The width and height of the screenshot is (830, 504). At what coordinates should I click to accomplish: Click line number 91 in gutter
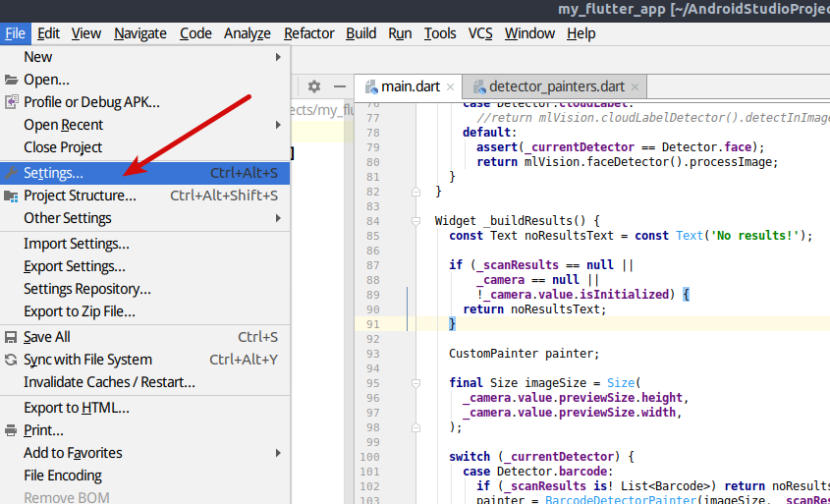372,324
